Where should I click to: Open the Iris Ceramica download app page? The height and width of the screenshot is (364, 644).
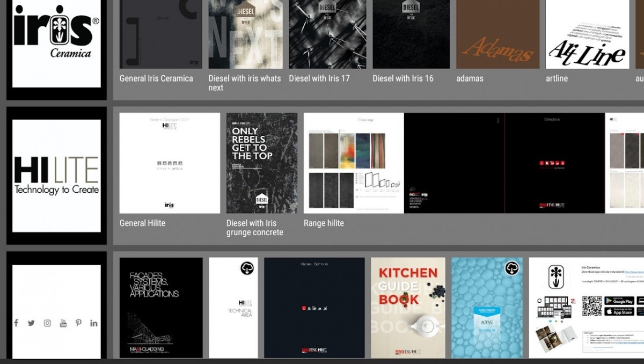[587, 308]
